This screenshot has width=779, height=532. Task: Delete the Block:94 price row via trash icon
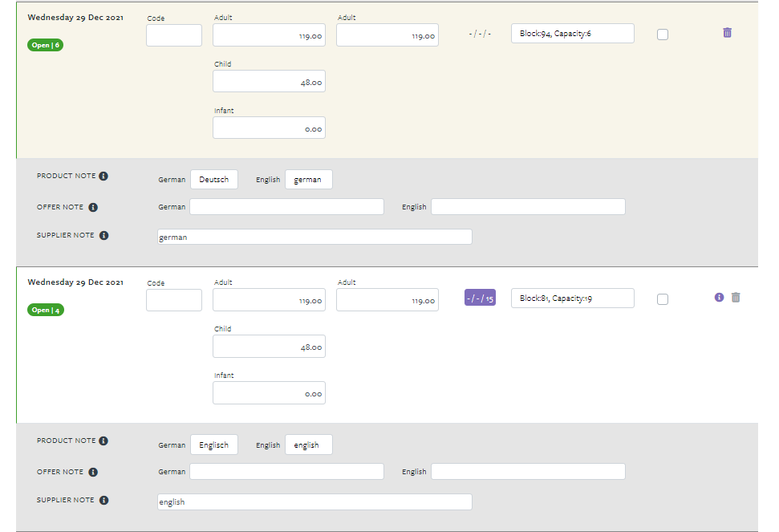click(727, 32)
